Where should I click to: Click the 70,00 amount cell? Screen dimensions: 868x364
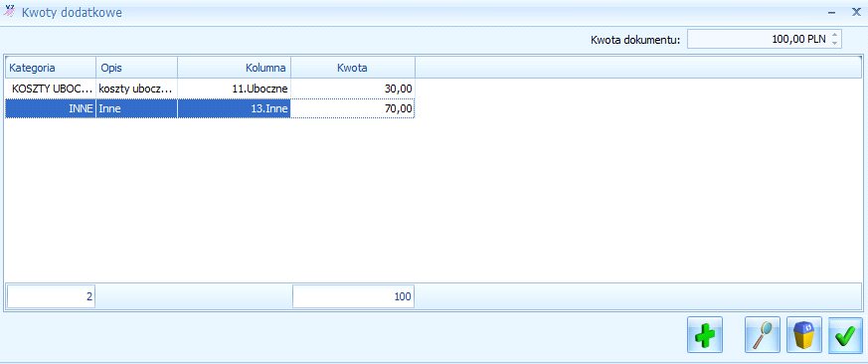tap(353, 108)
